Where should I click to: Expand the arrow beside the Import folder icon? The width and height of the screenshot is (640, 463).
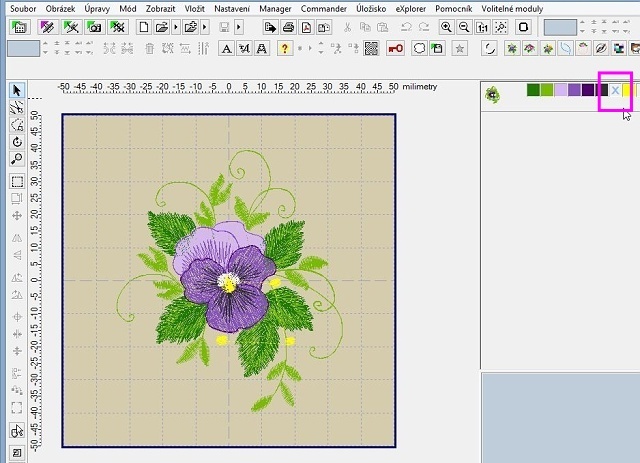click(205, 26)
